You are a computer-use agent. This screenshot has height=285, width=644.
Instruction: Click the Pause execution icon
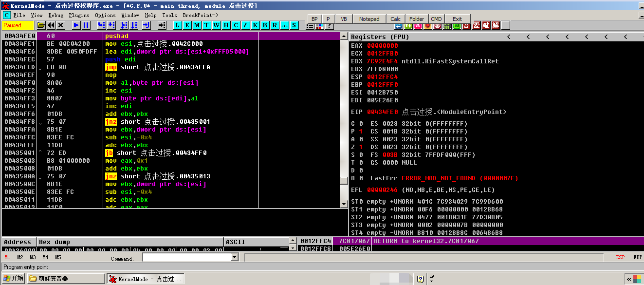86,25
